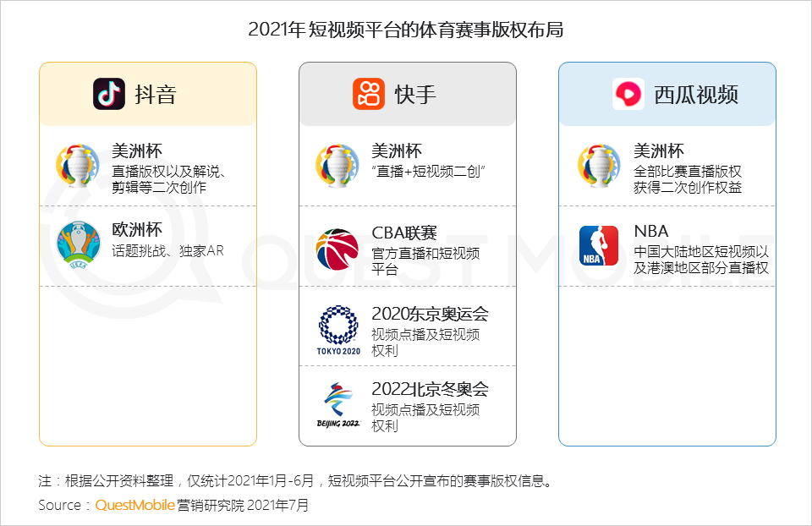Click the Beijing 2022 Winter Olympics logo
812x526 pixels.
click(x=338, y=405)
